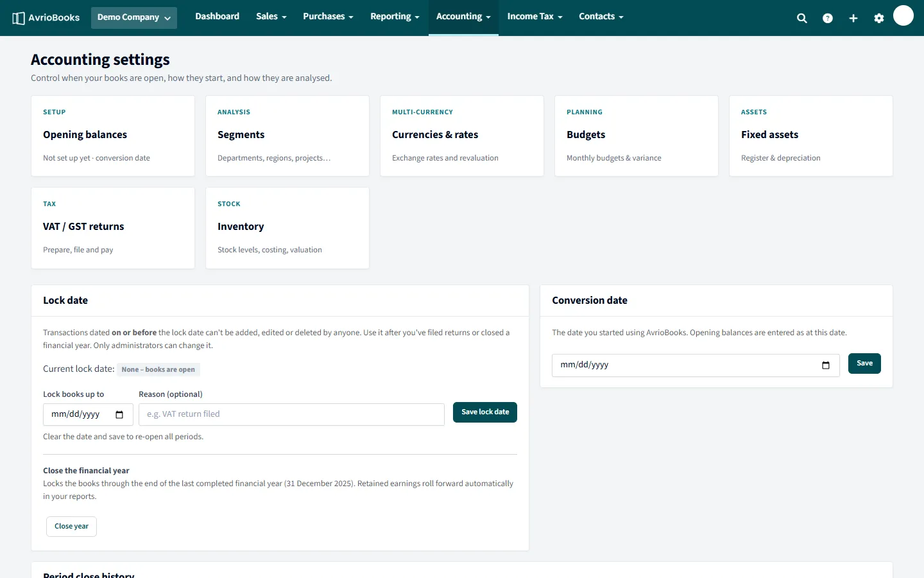The image size is (924, 578).
Task: Expand the Purchases menu
Action: click(x=328, y=17)
